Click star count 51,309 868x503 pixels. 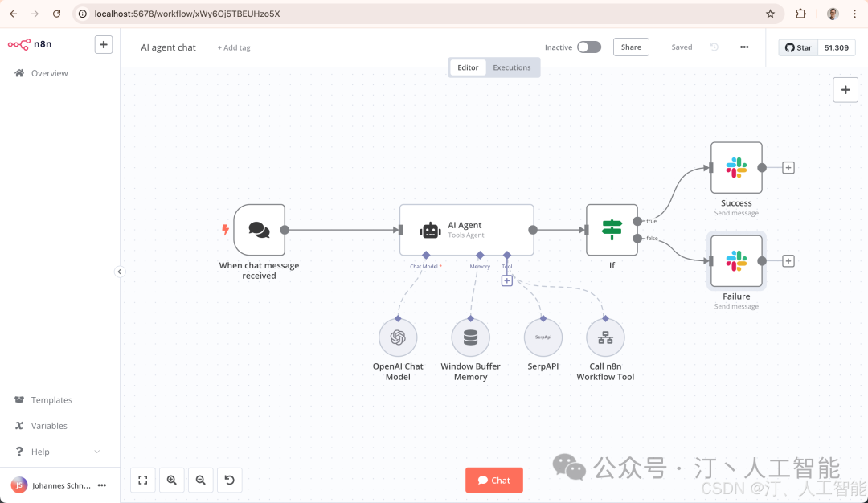(836, 47)
